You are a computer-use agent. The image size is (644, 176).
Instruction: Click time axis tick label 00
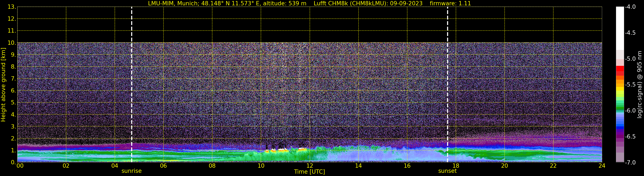(x=20, y=166)
